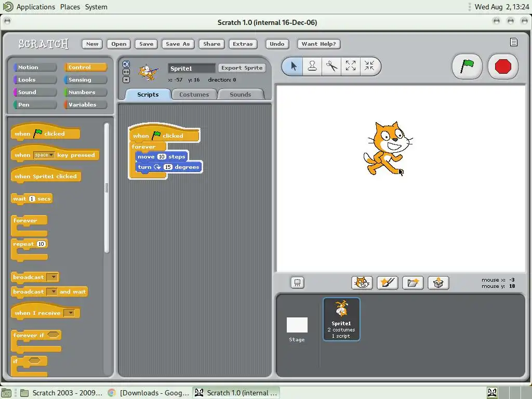Set rotation style to can rotate
Screen dimensions: 532x399
tap(126, 64)
